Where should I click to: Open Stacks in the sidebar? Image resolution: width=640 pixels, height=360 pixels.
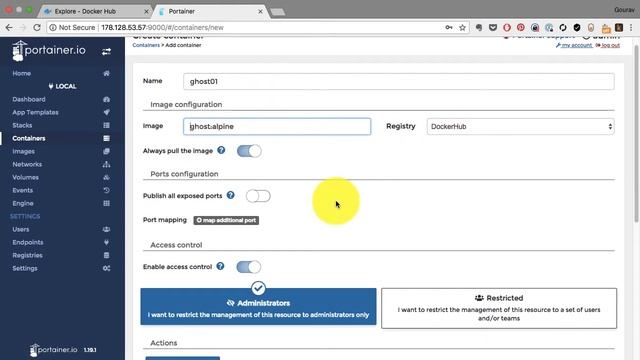[22, 125]
